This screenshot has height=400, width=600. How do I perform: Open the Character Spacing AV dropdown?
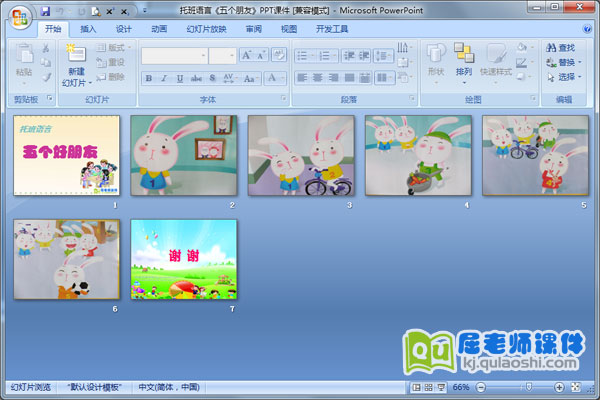230,78
